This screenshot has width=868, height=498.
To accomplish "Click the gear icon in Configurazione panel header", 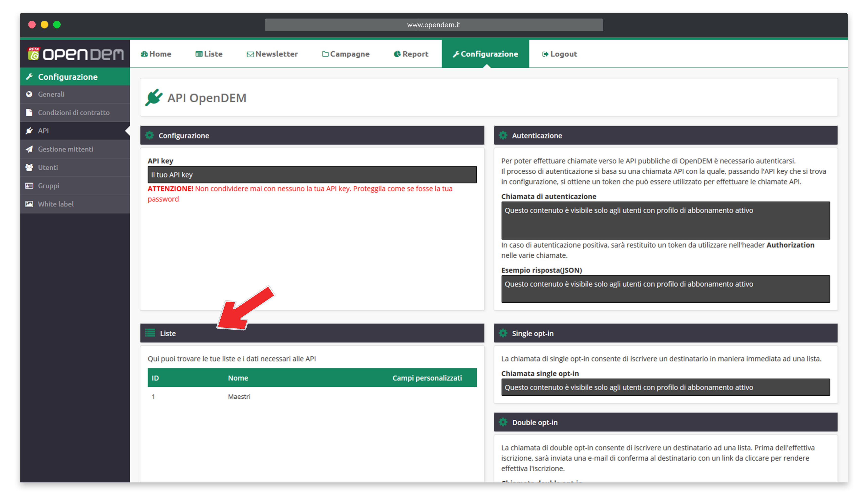I will (x=150, y=136).
